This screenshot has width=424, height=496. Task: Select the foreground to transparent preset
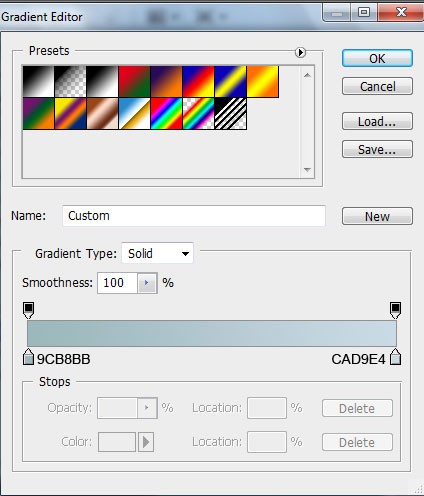70,82
